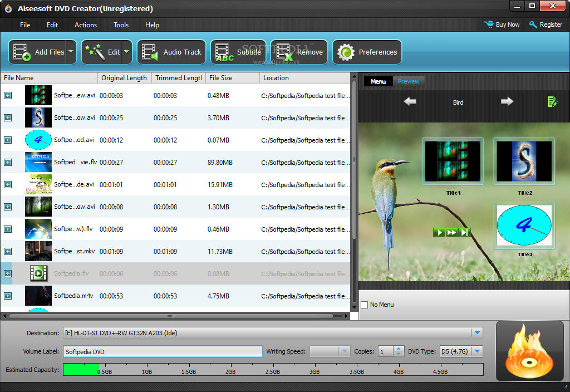Select the thumbnail of the 0.48MB video

click(x=38, y=95)
